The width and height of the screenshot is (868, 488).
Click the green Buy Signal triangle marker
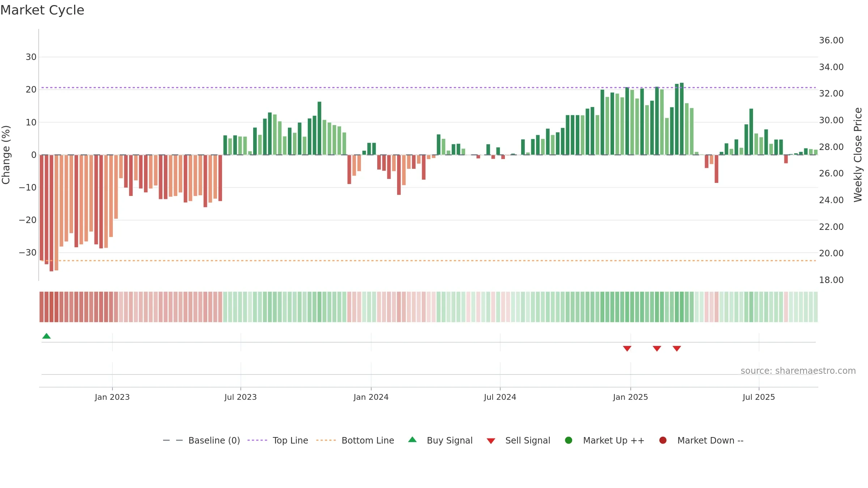(x=46, y=336)
